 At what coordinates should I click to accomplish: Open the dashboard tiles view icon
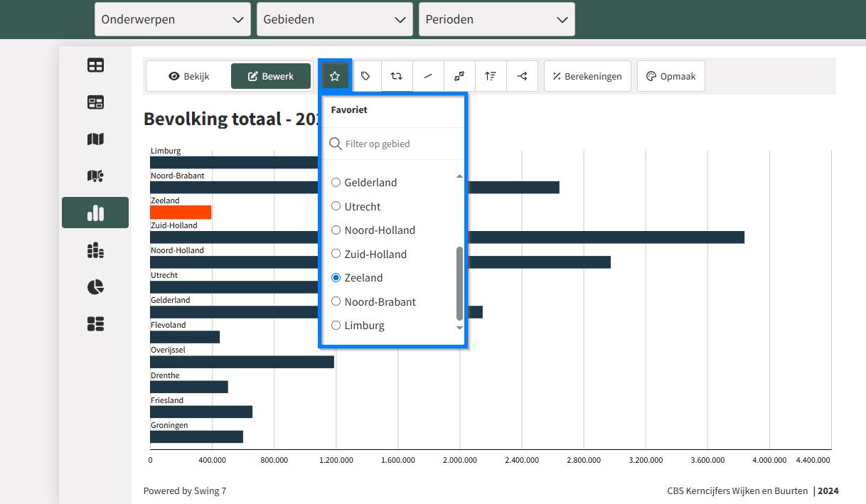[x=95, y=324]
